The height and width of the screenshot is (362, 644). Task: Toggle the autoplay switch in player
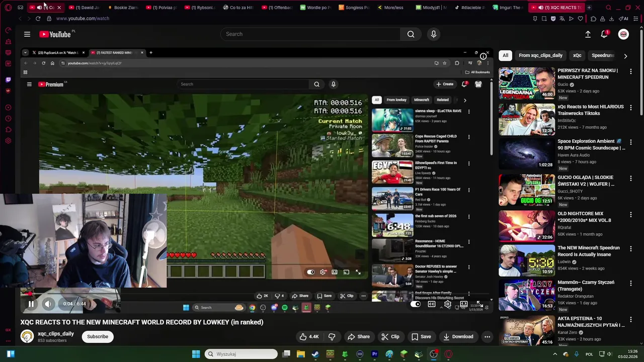(x=416, y=304)
